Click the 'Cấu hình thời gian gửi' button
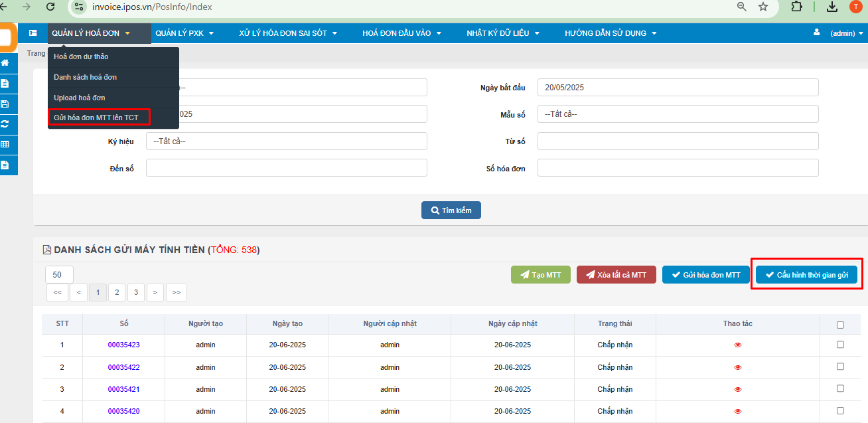This screenshot has height=423, width=868. (806, 275)
